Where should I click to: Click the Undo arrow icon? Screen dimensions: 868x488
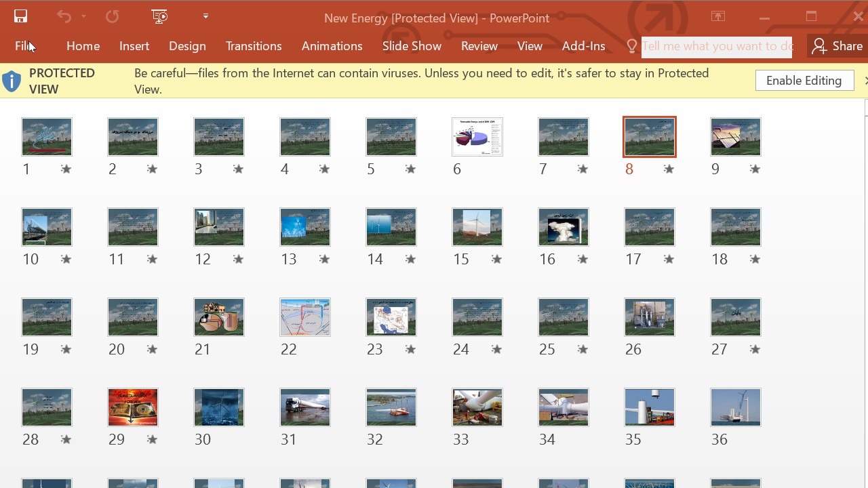64,17
